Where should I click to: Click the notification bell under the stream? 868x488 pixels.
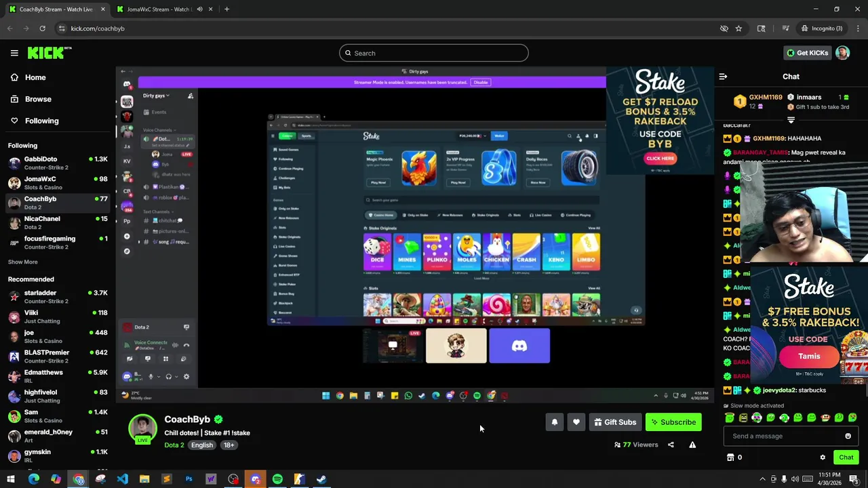click(554, 422)
